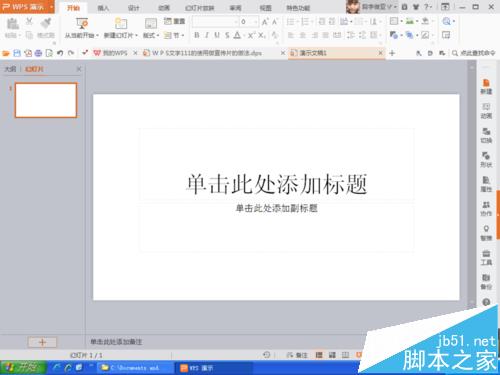Image resolution: width=500 pixels, height=375 pixels.
Task: Click the Format Painter brush icon
Action: (x=46, y=23)
